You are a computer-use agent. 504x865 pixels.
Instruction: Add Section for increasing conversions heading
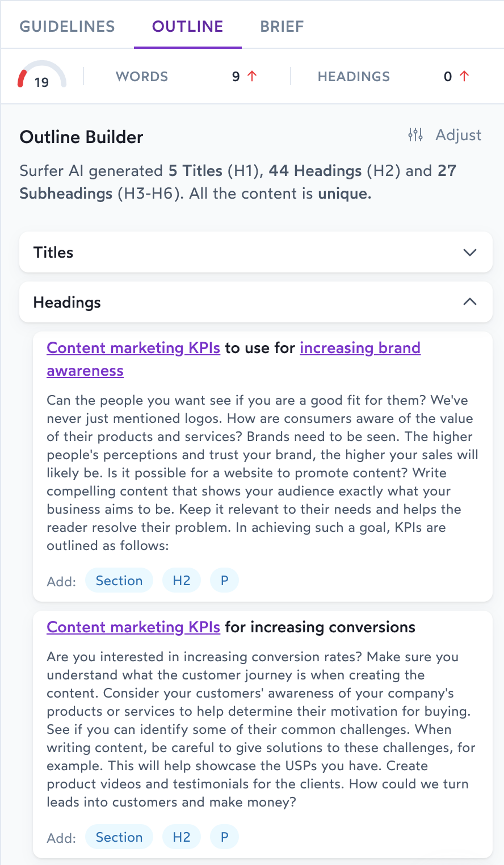click(x=119, y=837)
